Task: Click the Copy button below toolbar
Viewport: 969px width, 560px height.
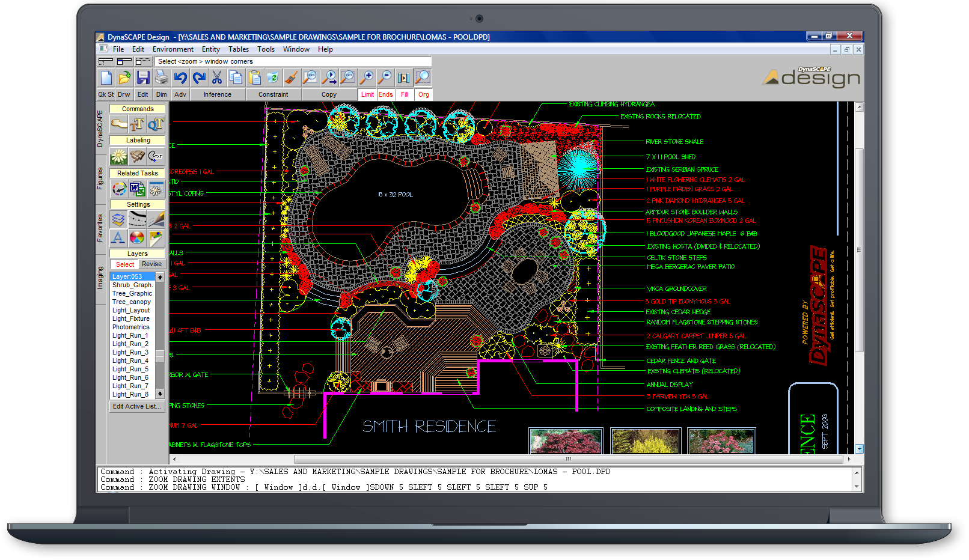Action: pos(329,94)
